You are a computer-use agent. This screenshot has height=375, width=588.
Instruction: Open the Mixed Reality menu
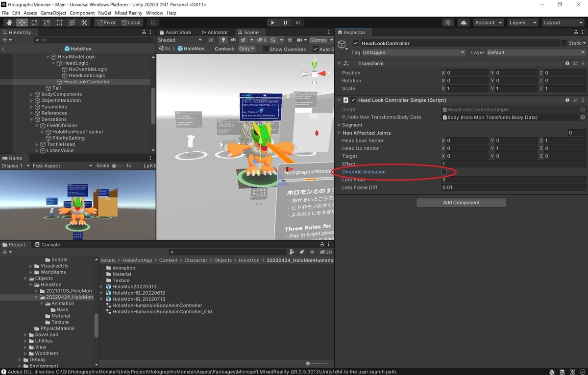point(128,13)
